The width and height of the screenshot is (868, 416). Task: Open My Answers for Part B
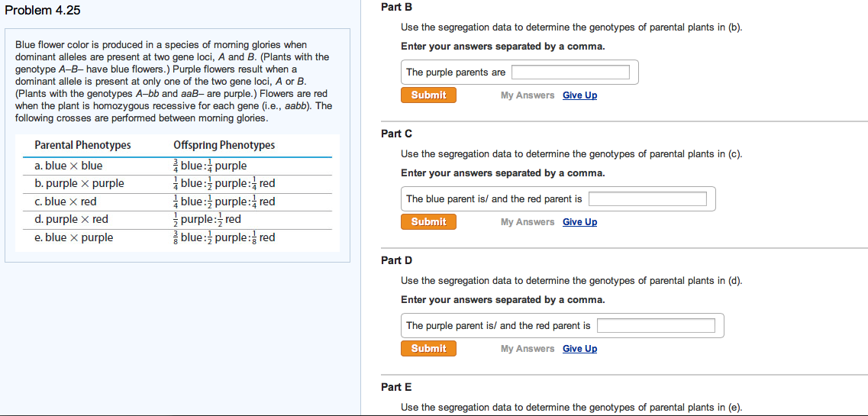(x=528, y=95)
